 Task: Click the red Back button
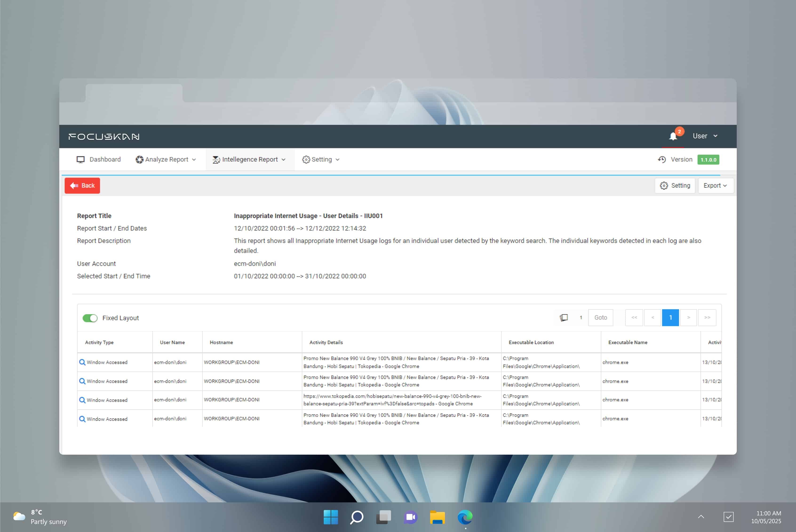tap(82, 186)
